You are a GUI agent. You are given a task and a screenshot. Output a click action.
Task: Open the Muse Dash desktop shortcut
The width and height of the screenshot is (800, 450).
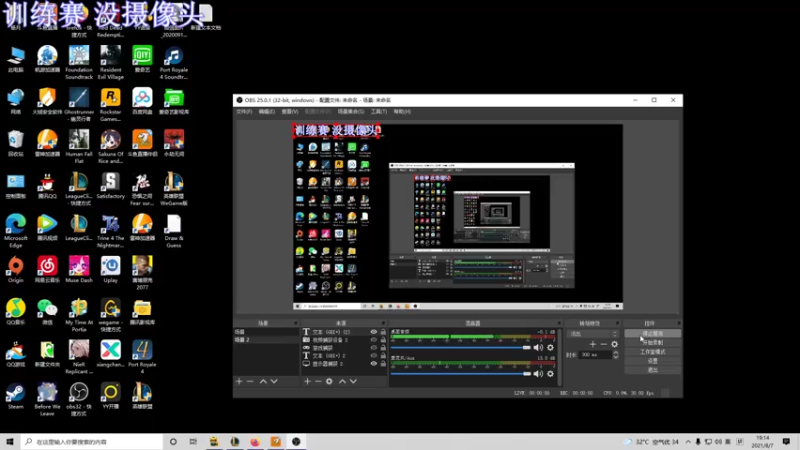79,269
